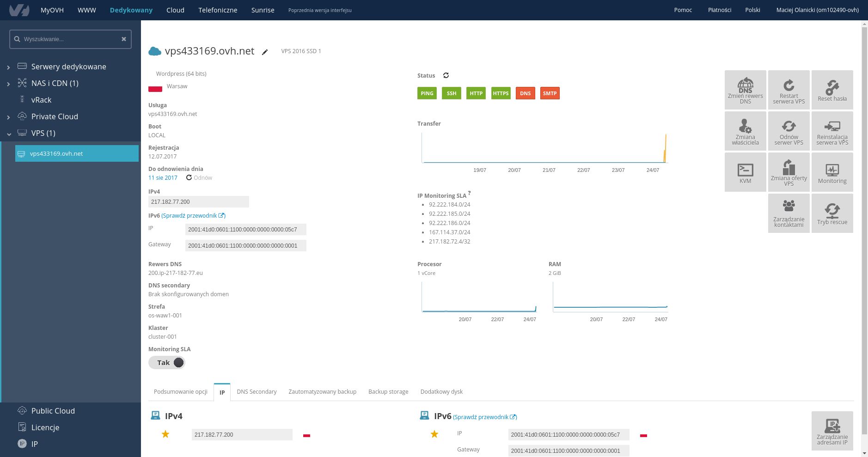Open the Cloud top menu
Viewport: 868px width, 457px height.
(175, 10)
